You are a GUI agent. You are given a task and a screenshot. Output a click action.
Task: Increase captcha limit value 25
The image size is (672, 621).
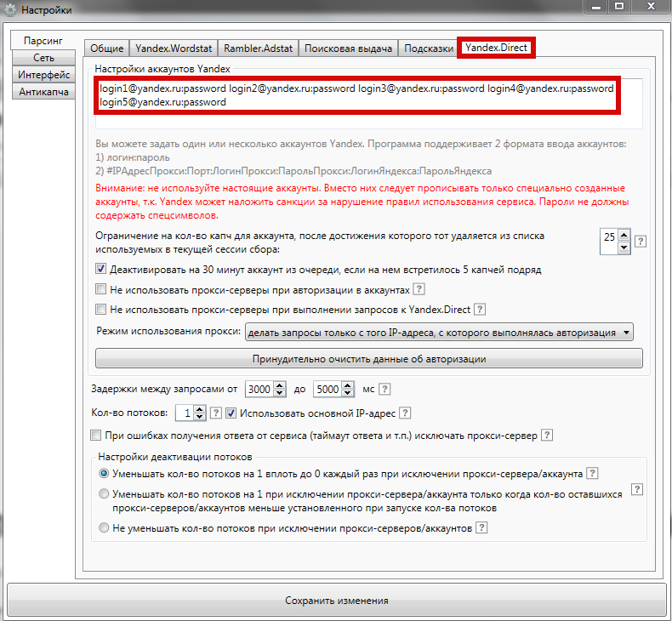[x=624, y=235]
